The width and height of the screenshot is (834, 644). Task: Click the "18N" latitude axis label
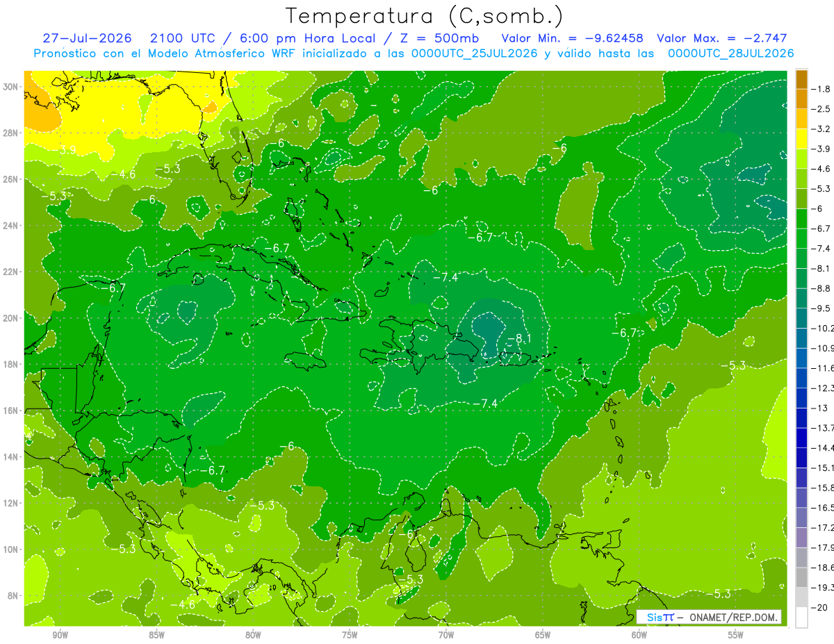pos(11,365)
